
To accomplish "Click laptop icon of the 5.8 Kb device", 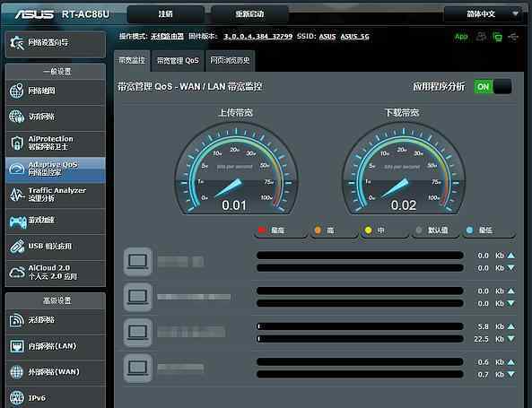I will click(138, 333).
